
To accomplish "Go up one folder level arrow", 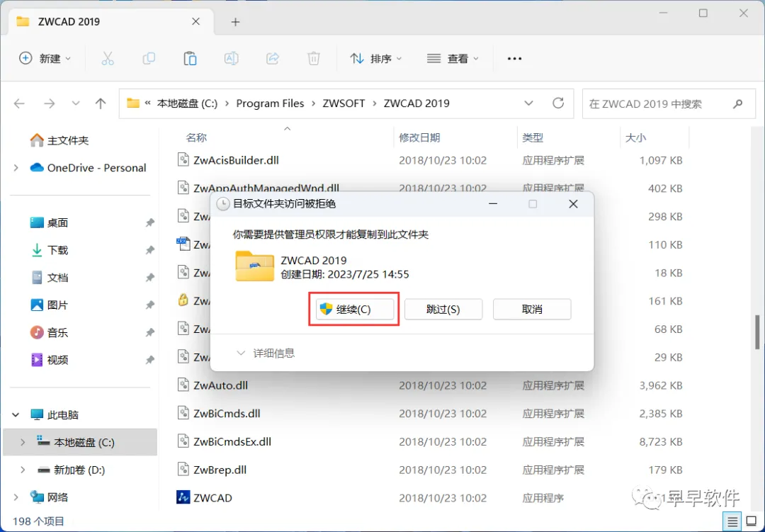I will 101,103.
